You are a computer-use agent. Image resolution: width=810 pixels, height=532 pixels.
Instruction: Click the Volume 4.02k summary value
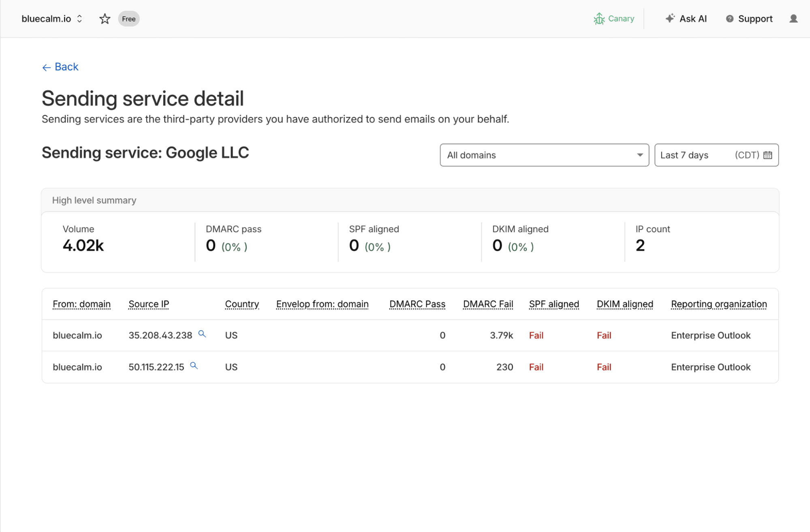click(x=83, y=246)
